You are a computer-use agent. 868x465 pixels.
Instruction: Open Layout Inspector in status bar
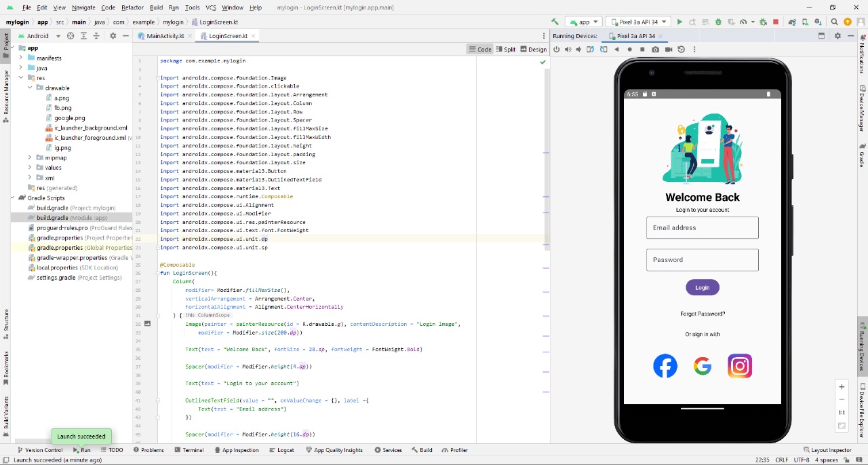coord(827,450)
